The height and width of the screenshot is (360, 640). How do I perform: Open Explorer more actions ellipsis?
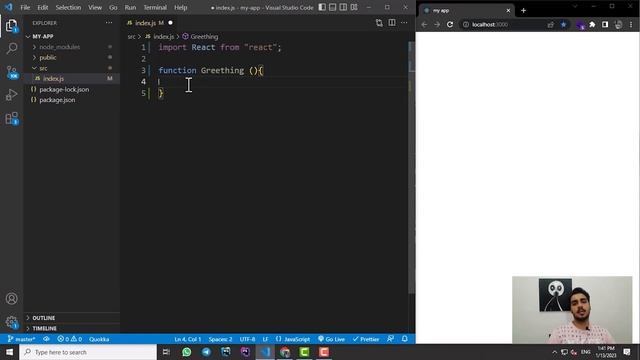point(109,23)
